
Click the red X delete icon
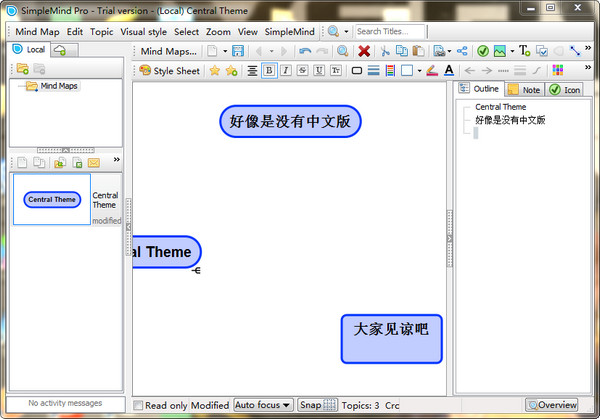[364, 51]
